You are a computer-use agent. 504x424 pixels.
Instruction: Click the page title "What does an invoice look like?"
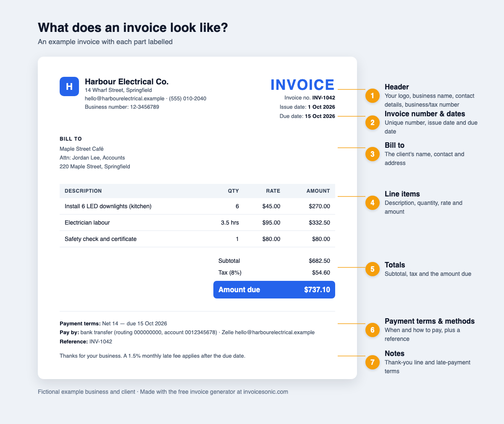tap(133, 28)
